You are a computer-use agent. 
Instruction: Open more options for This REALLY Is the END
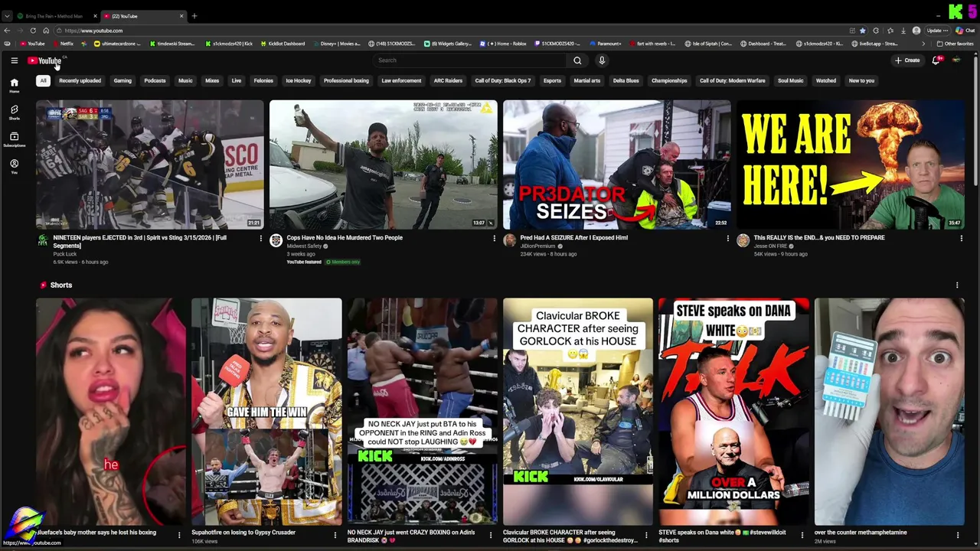[961, 238]
